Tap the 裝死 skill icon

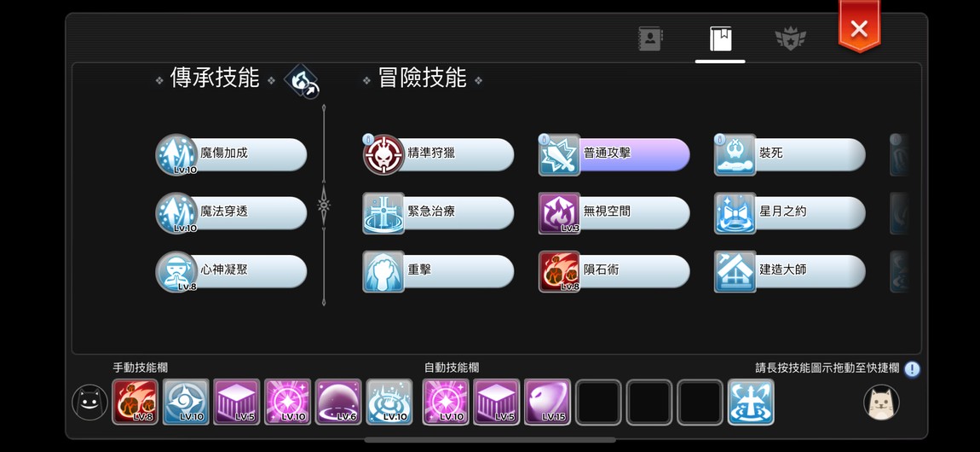pos(735,155)
